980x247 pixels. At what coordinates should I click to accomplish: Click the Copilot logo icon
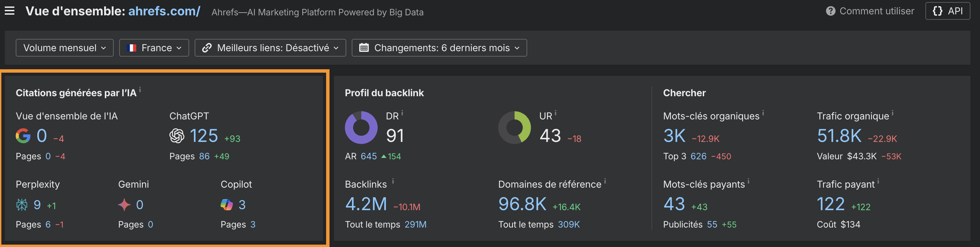pyautogui.click(x=226, y=205)
